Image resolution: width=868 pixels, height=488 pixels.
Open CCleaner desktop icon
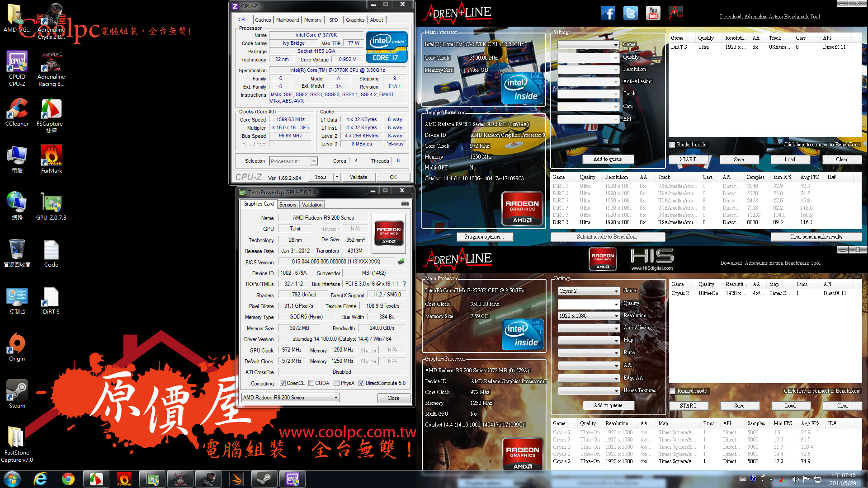pyautogui.click(x=17, y=113)
